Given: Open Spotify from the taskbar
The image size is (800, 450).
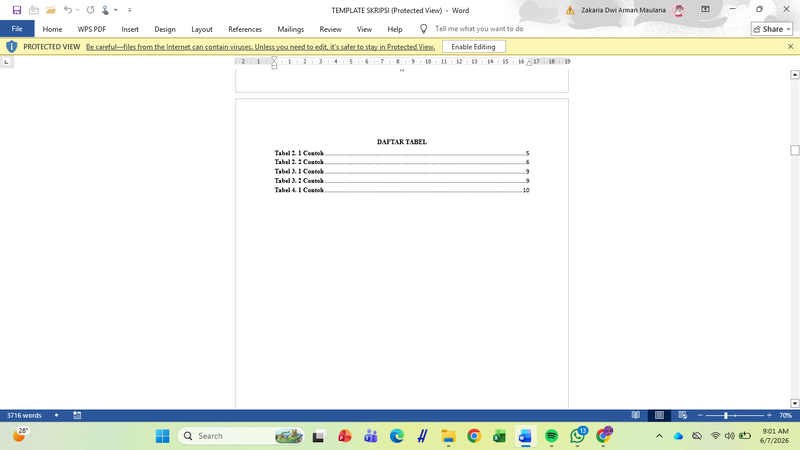Looking at the screenshot, I should click(552, 436).
